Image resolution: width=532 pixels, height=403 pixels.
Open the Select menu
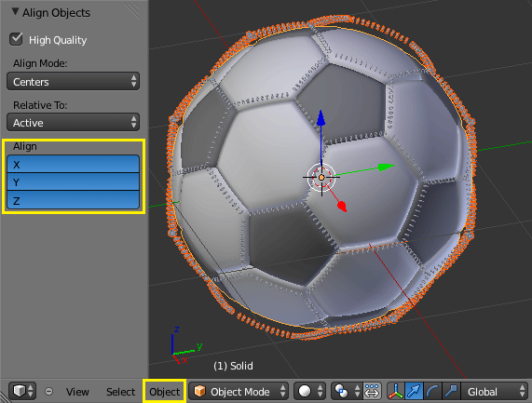[x=120, y=392]
